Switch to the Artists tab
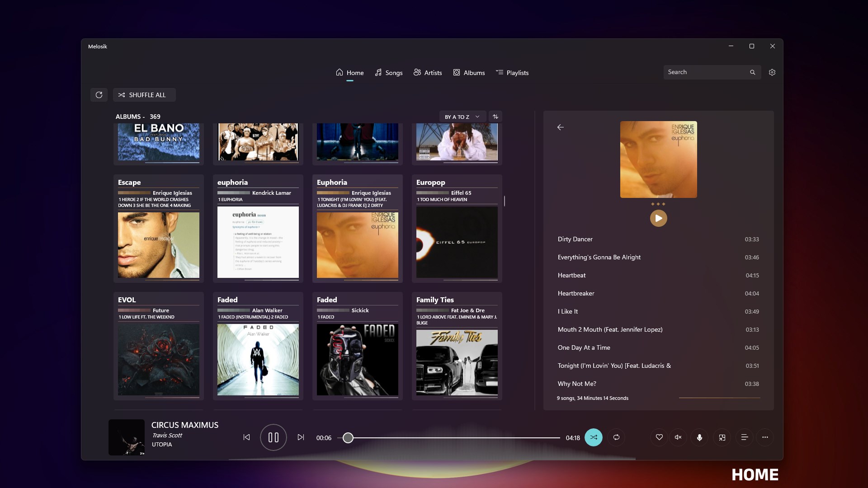Image resolution: width=868 pixels, height=488 pixels. click(x=427, y=72)
